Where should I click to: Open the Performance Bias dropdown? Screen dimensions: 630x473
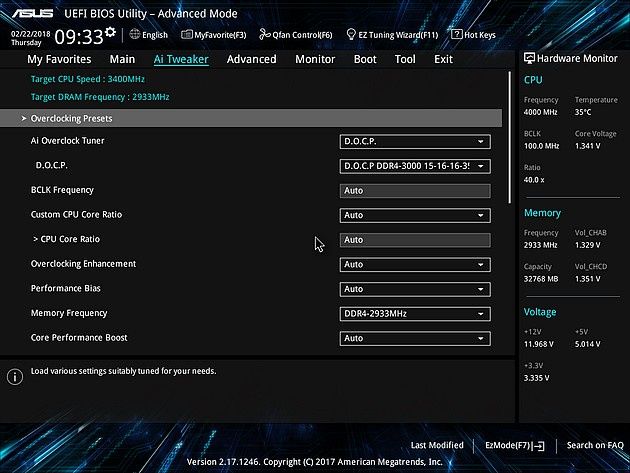pyautogui.click(x=415, y=289)
